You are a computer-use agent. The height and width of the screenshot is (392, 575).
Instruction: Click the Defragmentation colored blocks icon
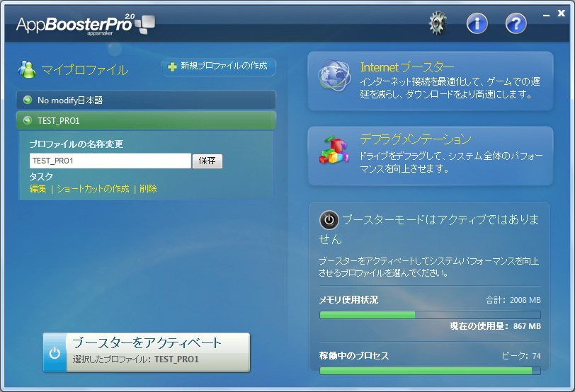(x=334, y=150)
